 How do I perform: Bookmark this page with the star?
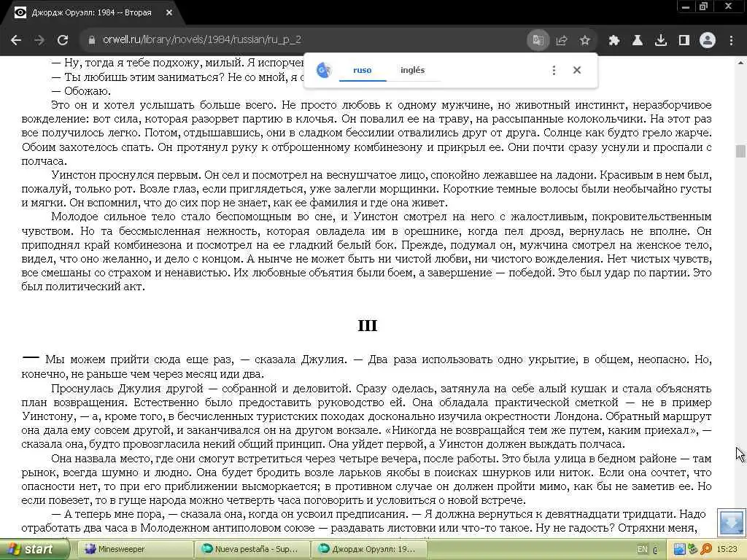(584, 41)
